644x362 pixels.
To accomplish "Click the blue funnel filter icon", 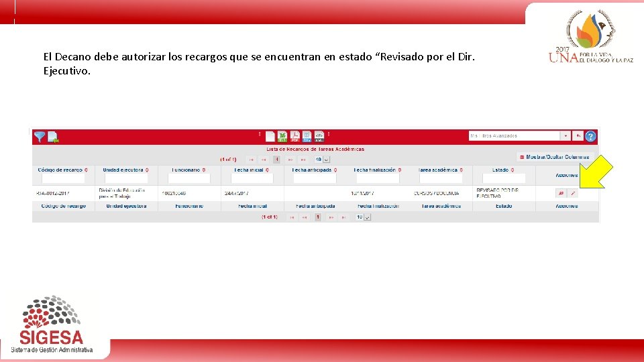I will pos(40,137).
